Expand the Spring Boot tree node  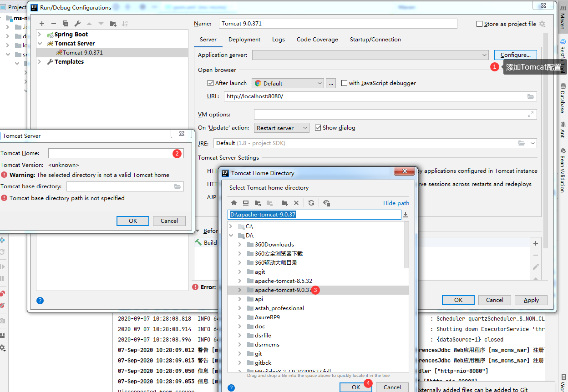(40, 35)
